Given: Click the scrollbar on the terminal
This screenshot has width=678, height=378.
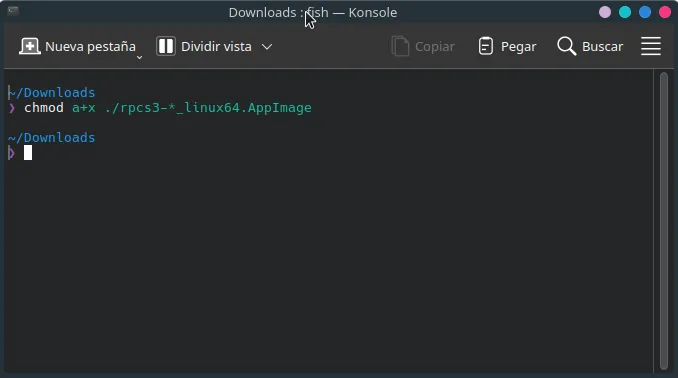Looking at the screenshot, I should 664,221.
